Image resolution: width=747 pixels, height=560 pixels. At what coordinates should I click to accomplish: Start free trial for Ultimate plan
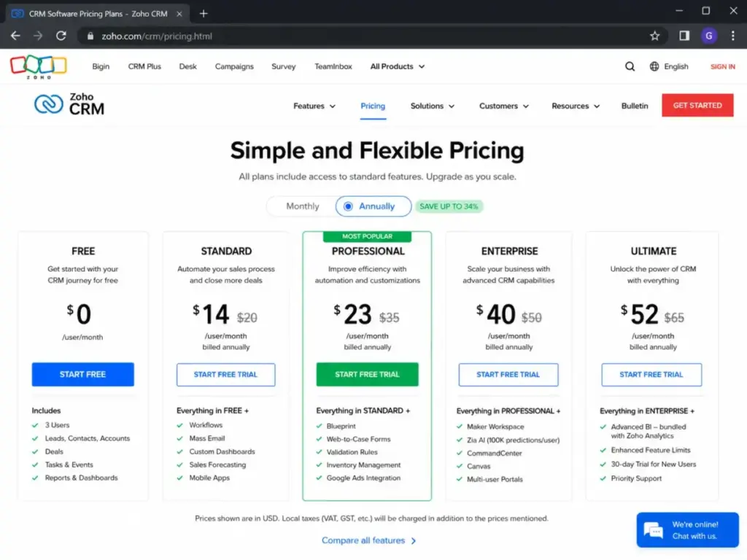coord(651,375)
